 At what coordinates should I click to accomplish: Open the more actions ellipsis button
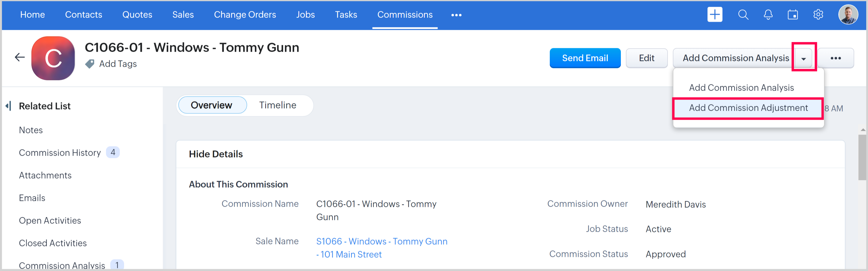click(835, 58)
